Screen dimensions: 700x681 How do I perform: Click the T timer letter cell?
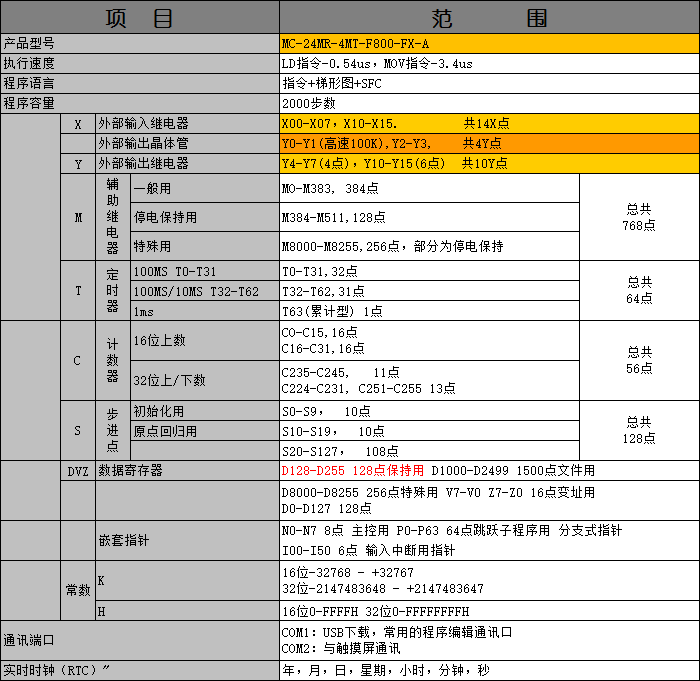click(78, 290)
